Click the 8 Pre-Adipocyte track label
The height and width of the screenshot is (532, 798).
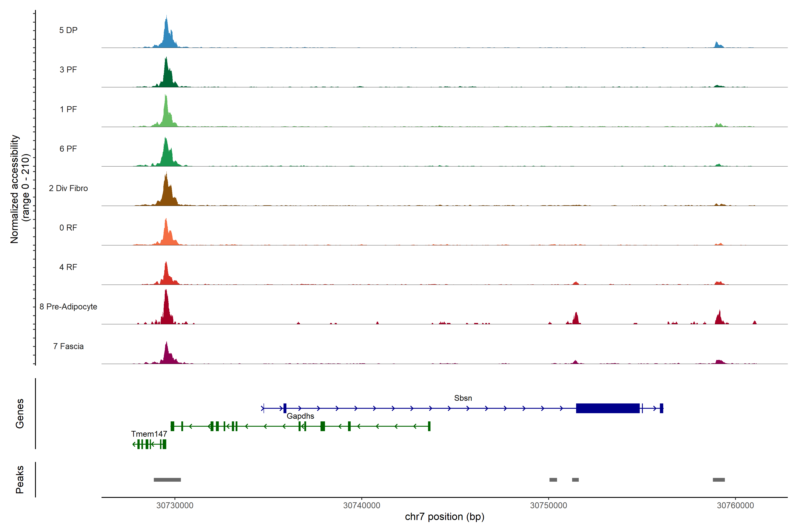coord(68,307)
